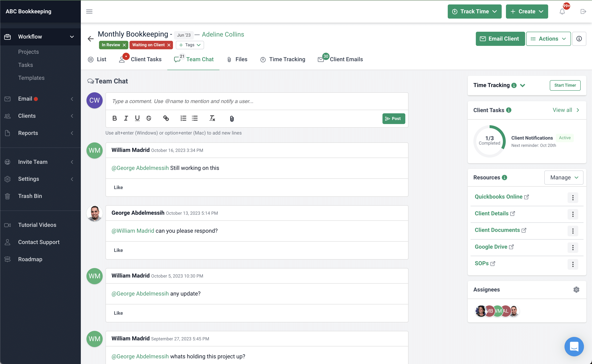This screenshot has width=592, height=364.
Task: Click the clear formatting icon in editor
Action: pyautogui.click(x=212, y=118)
